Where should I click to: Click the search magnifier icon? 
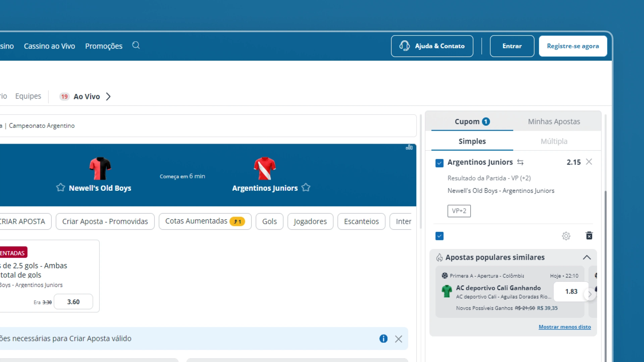(136, 45)
